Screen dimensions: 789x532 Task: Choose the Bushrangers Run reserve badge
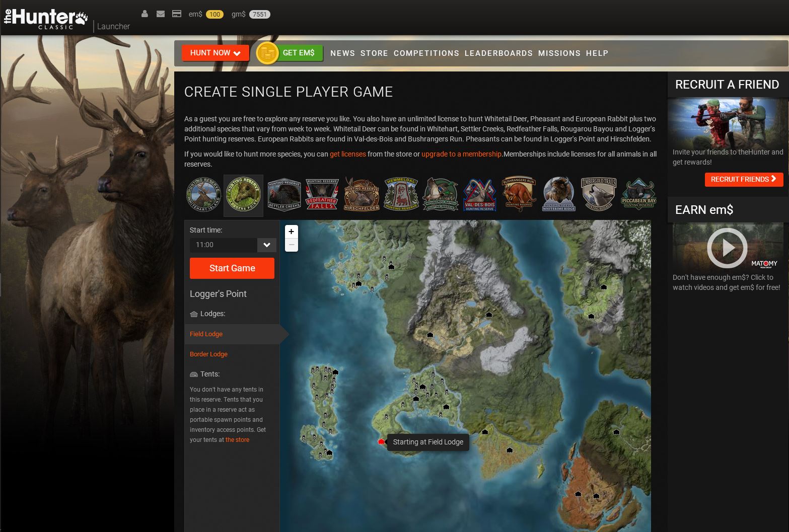point(519,195)
